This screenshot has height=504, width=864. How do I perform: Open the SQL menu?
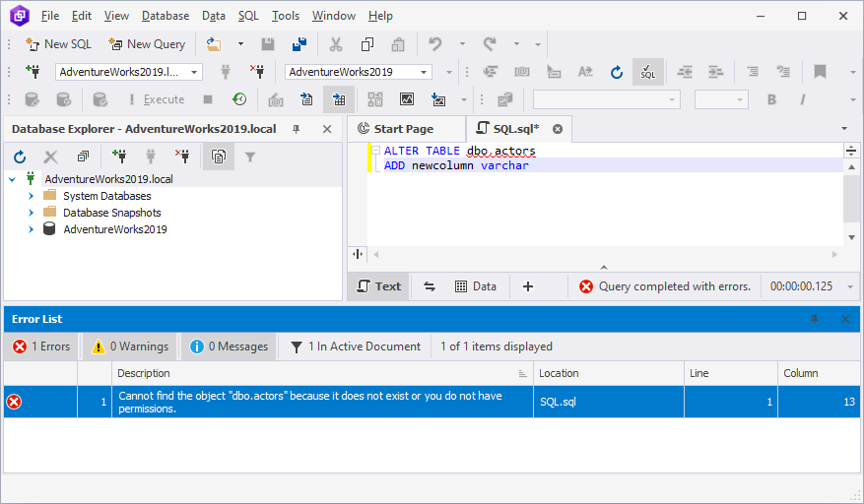(x=248, y=16)
